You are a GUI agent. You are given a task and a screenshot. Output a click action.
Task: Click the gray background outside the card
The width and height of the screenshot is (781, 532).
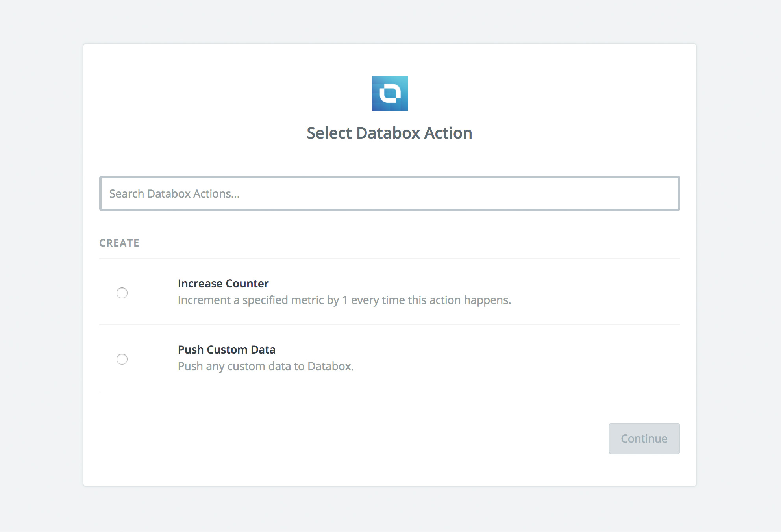[39, 276]
